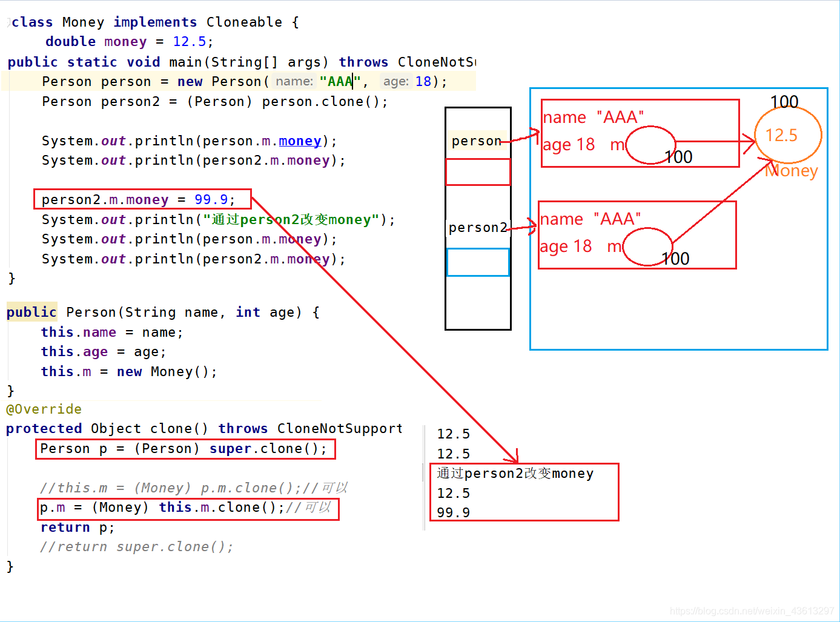Click the 'public Person(String name, int age)' constructor line

[x=163, y=313]
